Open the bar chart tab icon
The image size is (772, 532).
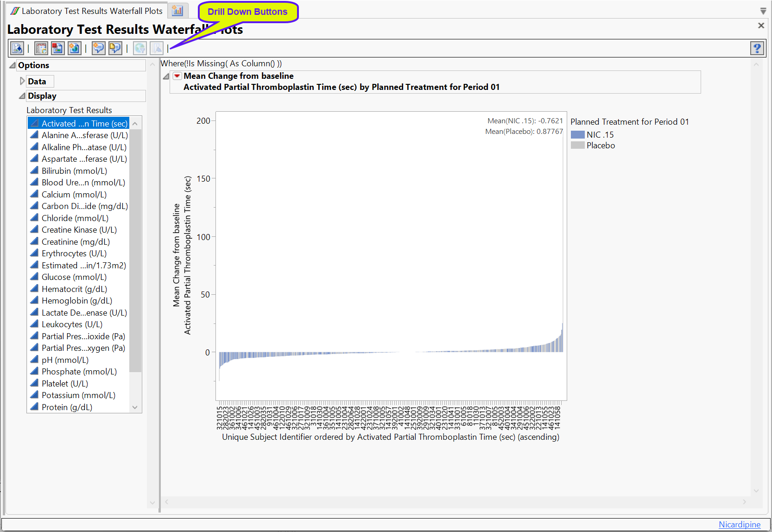pos(177,11)
